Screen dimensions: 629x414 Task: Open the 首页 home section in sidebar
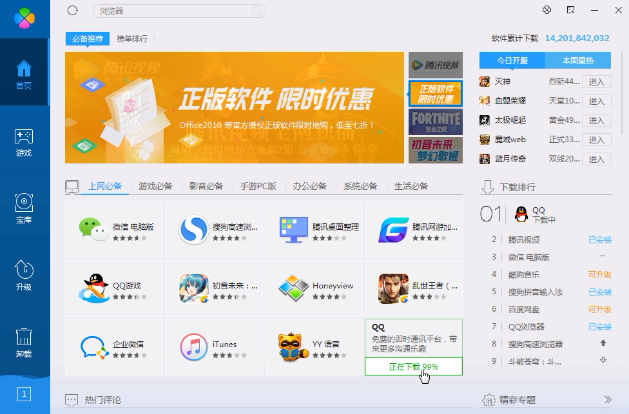point(24,72)
